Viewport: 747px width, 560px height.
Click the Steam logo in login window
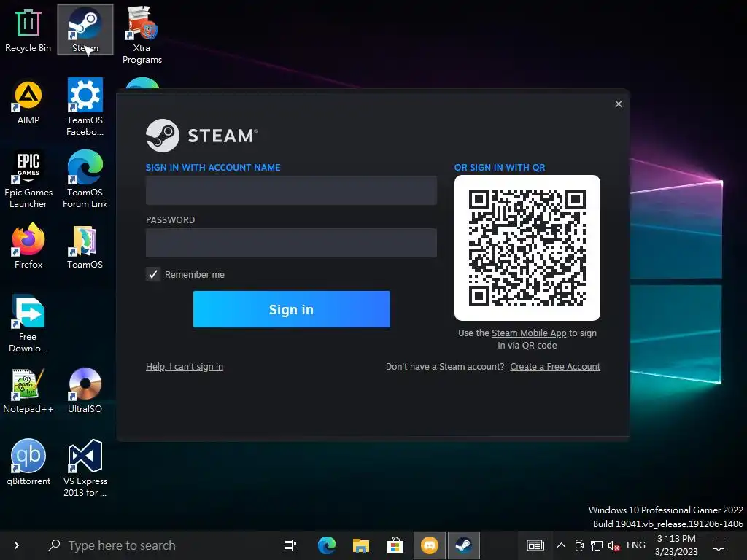163,136
